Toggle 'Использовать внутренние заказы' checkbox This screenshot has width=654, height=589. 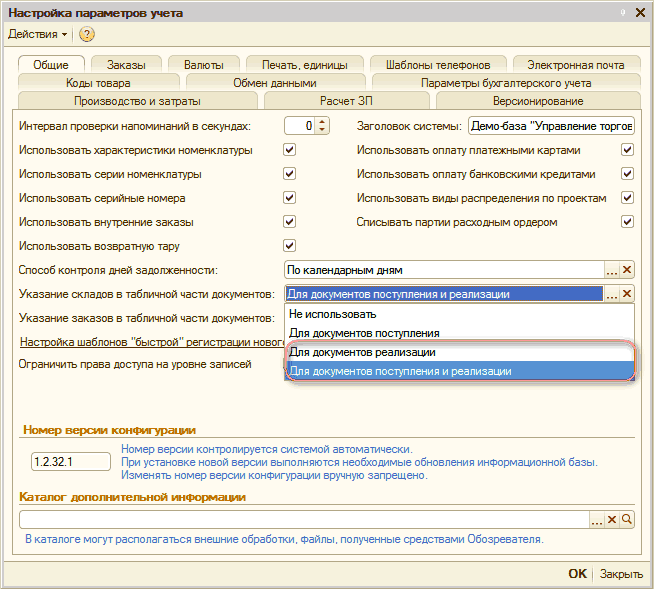(x=289, y=222)
